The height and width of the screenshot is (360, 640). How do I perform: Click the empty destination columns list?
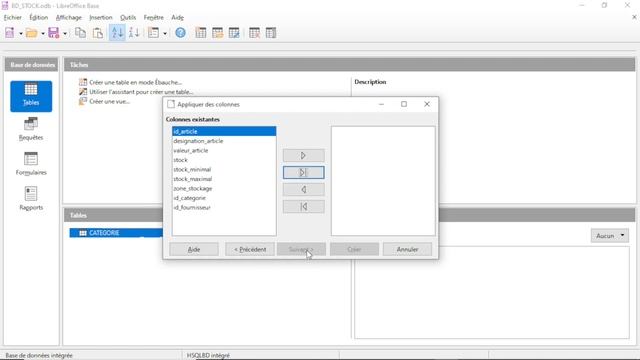(x=383, y=181)
